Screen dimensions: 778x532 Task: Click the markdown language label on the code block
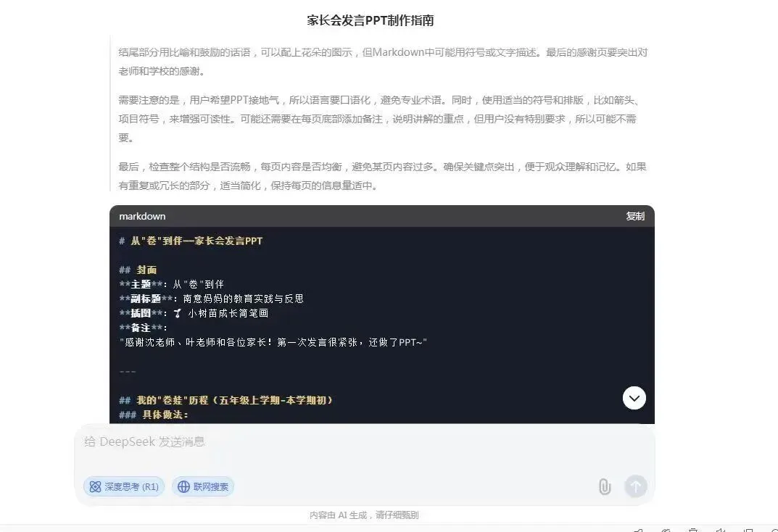coord(142,216)
